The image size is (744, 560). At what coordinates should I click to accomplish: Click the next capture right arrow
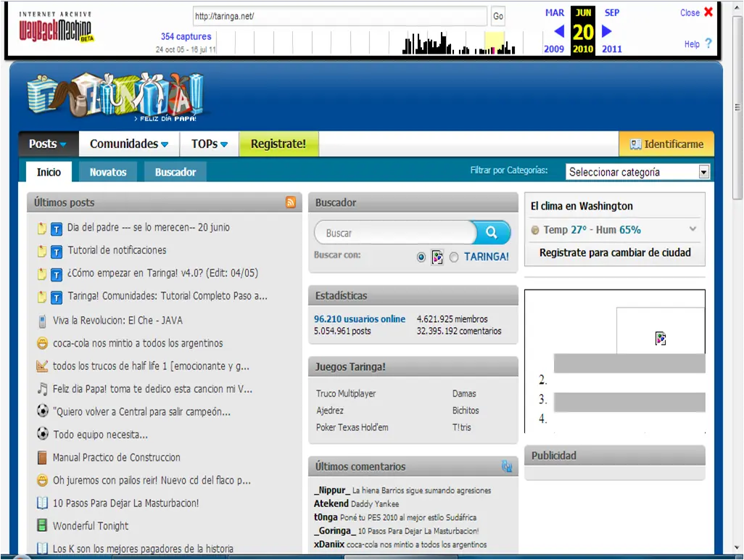[607, 31]
